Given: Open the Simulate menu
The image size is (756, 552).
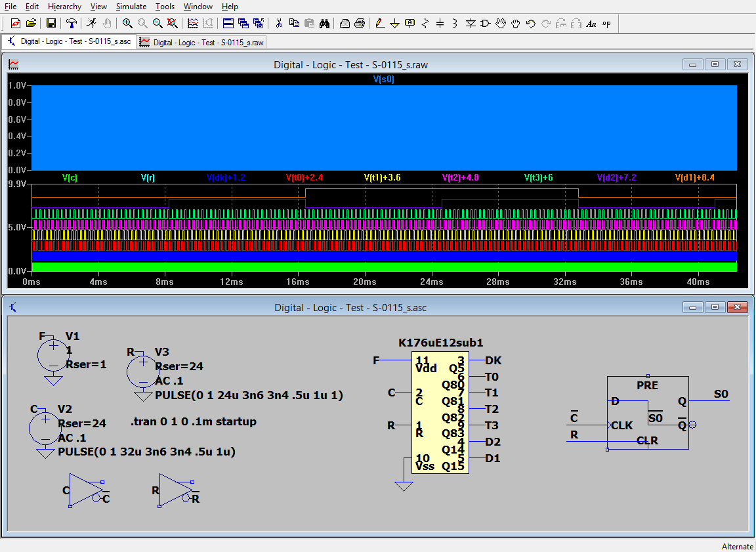Looking at the screenshot, I should pyautogui.click(x=131, y=7).
